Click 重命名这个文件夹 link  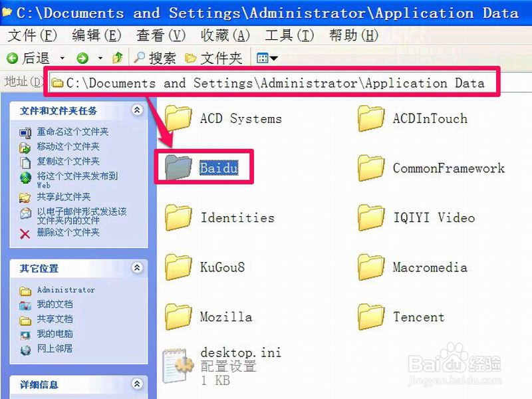click(x=72, y=132)
